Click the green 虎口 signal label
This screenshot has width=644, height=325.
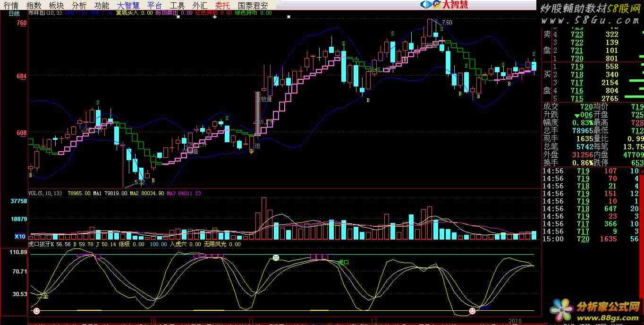343,262
